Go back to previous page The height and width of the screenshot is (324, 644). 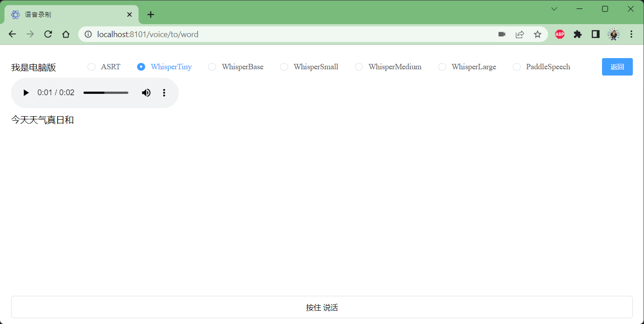13,34
